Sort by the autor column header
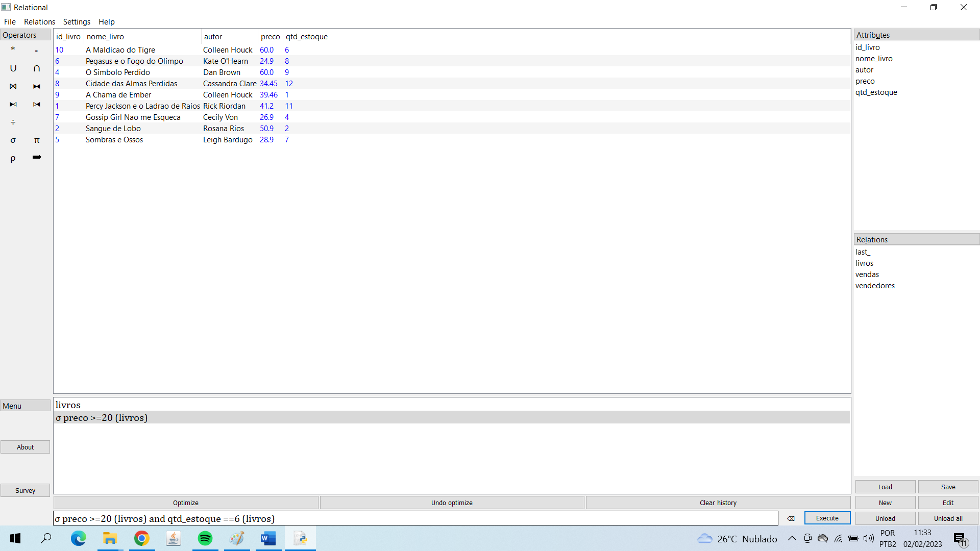Viewport: 980px width, 551px height. [230, 37]
